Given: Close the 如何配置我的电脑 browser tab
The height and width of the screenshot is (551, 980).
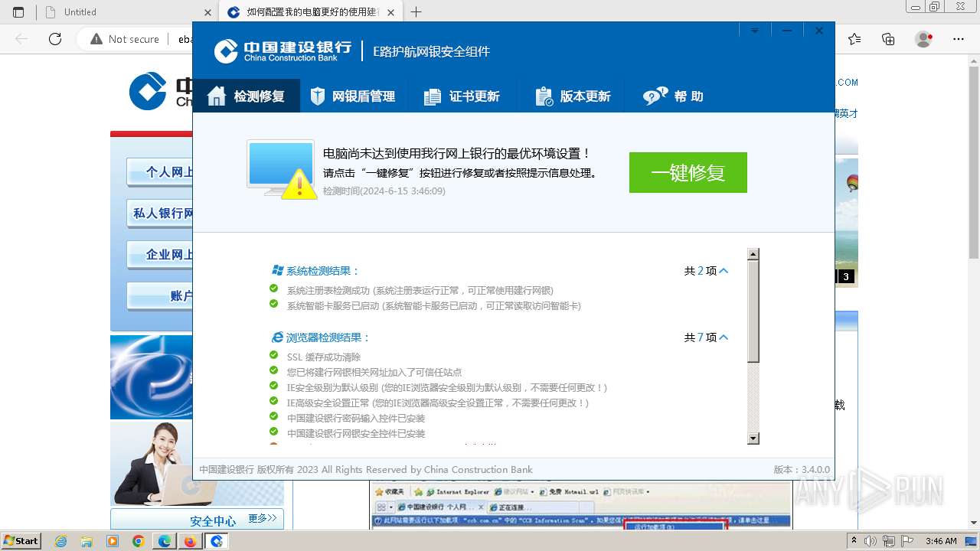Looking at the screenshot, I should point(391,12).
